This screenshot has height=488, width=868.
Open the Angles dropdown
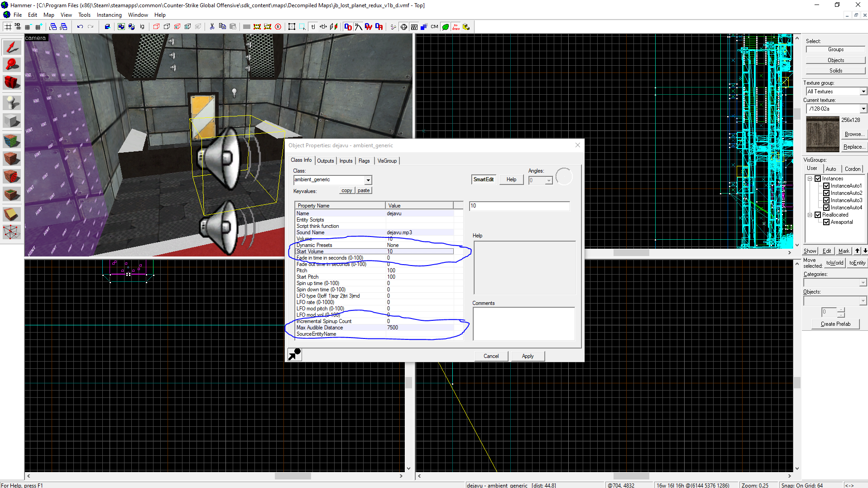pyautogui.click(x=549, y=180)
